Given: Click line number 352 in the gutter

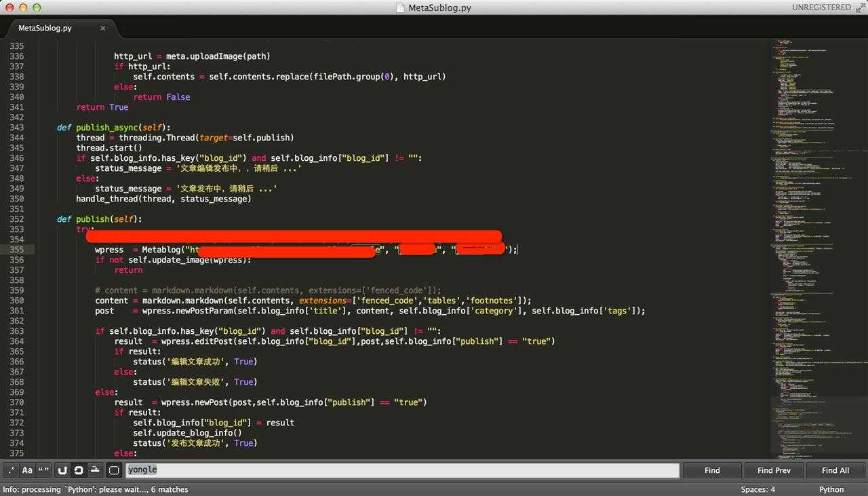Looking at the screenshot, I should (x=16, y=219).
